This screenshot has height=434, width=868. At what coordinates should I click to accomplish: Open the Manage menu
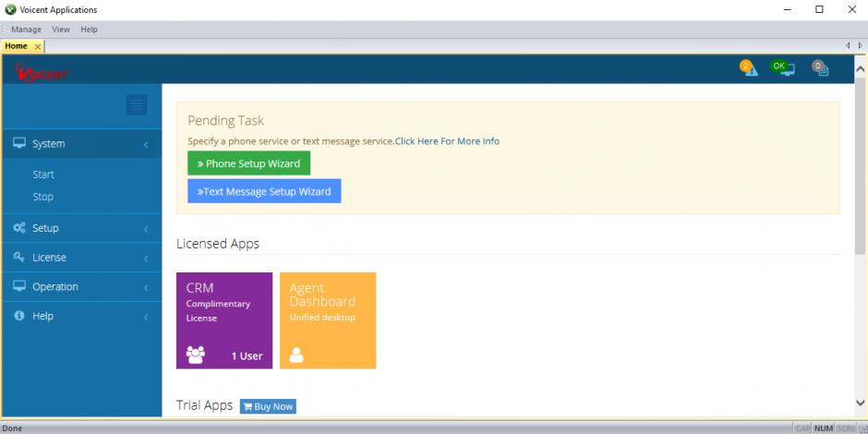pos(26,30)
